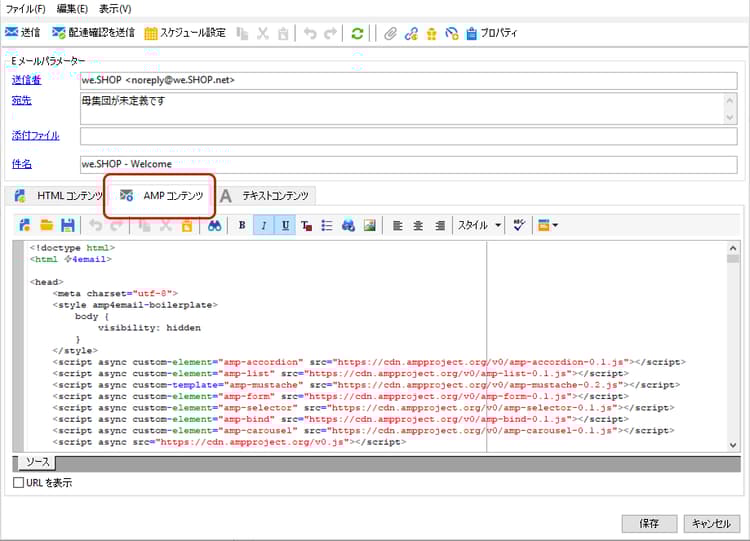The width and height of the screenshot is (750, 541).
Task: Click the insert image icon
Action: 370,225
